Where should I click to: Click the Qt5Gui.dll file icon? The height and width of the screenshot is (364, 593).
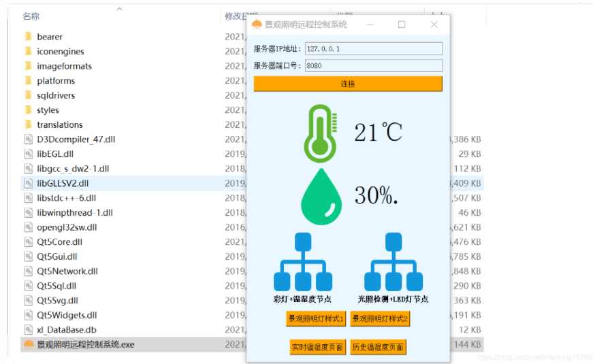[x=29, y=257]
